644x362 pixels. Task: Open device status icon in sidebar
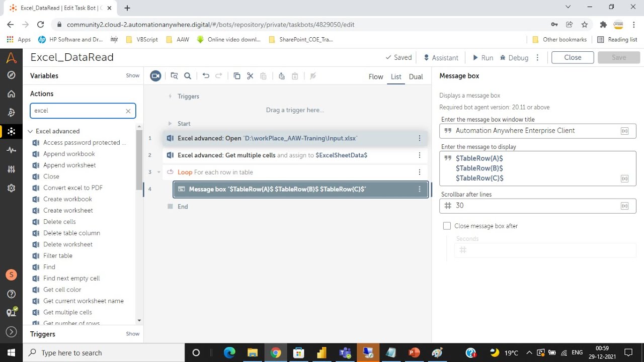(x=11, y=312)
